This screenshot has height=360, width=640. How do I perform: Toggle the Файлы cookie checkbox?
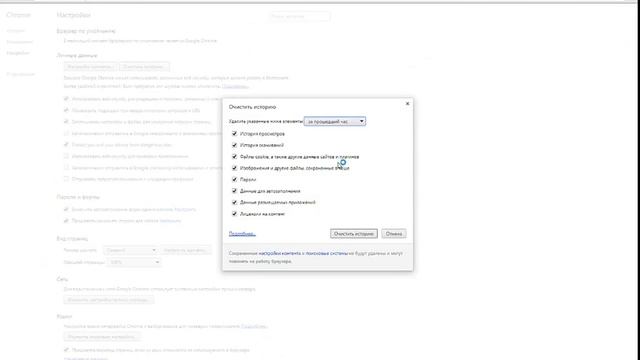(x=234, y=156)
